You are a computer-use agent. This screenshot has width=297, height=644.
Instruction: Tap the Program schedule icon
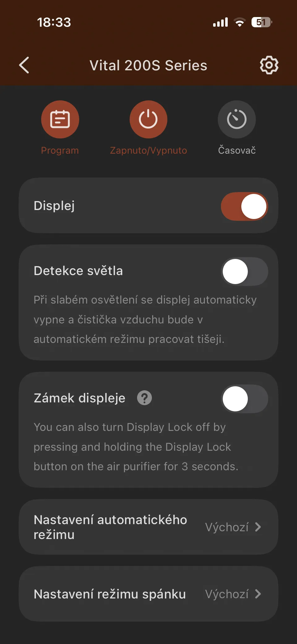60,119
